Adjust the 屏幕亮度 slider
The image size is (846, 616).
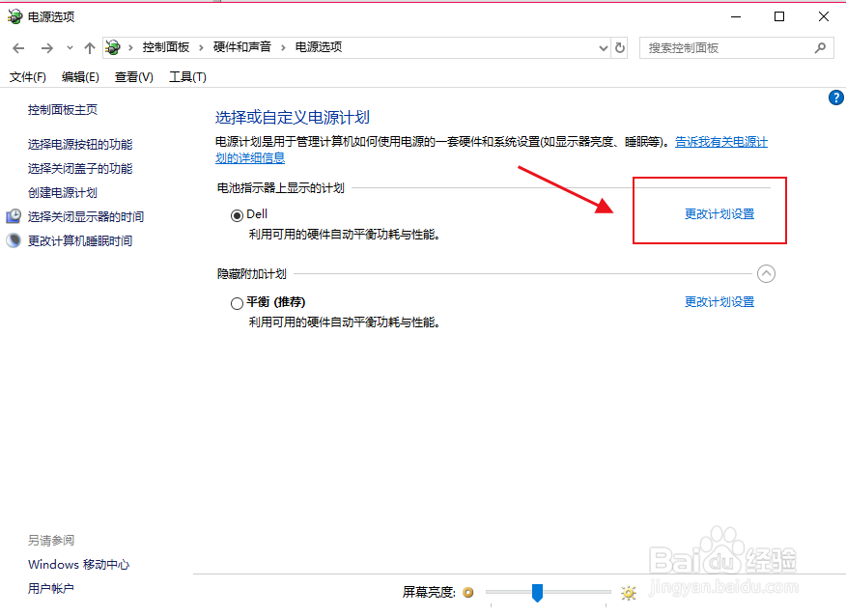tap(537, 592)
